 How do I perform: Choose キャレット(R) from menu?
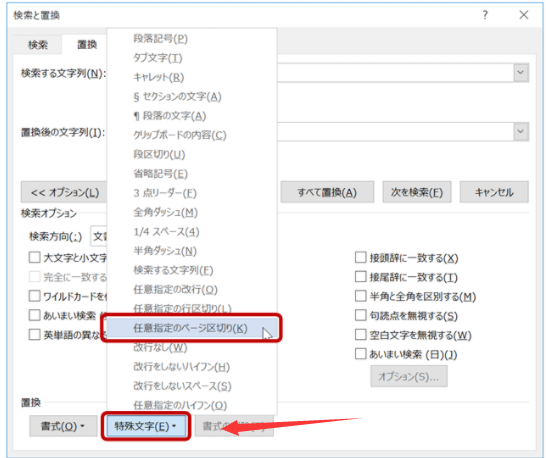point(192,77)
